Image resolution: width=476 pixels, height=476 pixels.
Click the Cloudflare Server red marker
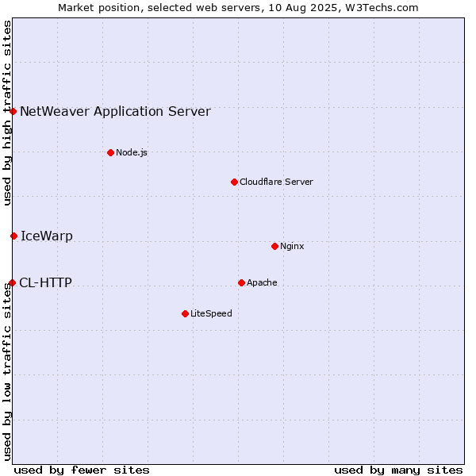point(234,182)
